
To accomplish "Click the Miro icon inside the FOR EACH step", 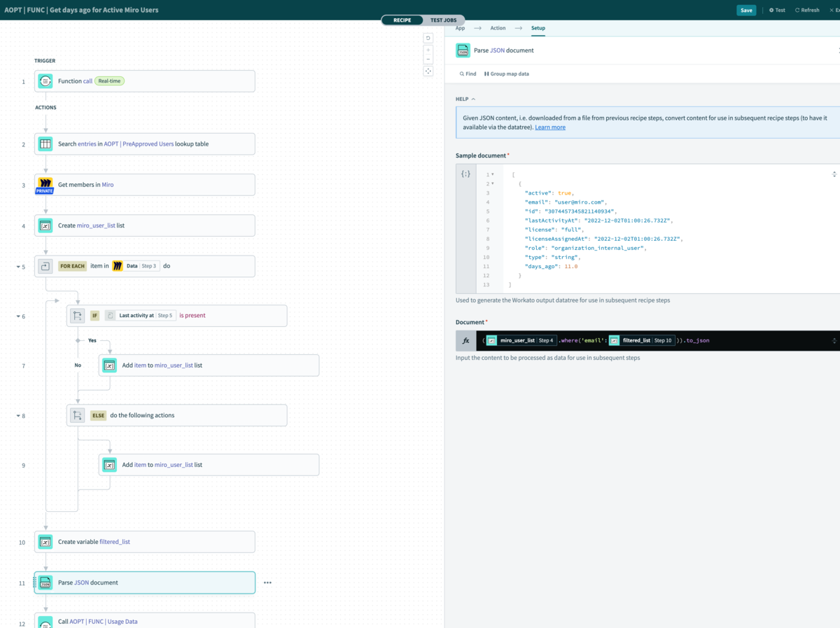I will 118,266.
